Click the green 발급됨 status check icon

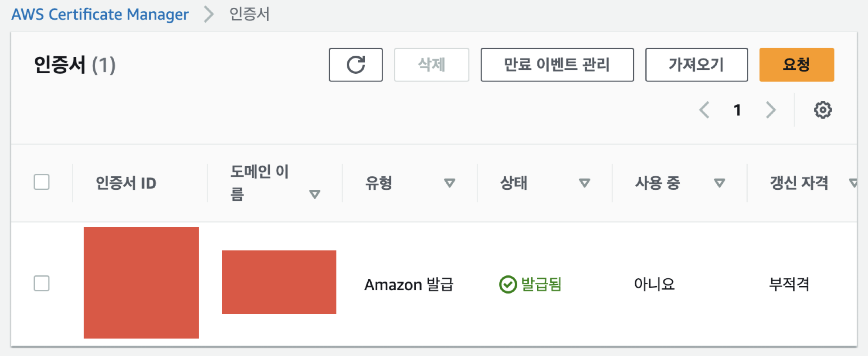508,284
